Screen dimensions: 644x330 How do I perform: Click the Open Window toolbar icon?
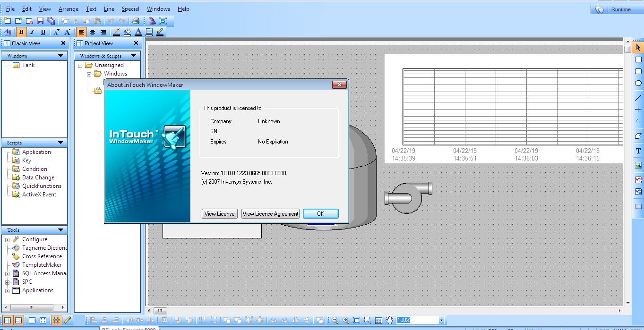[18, 21]
